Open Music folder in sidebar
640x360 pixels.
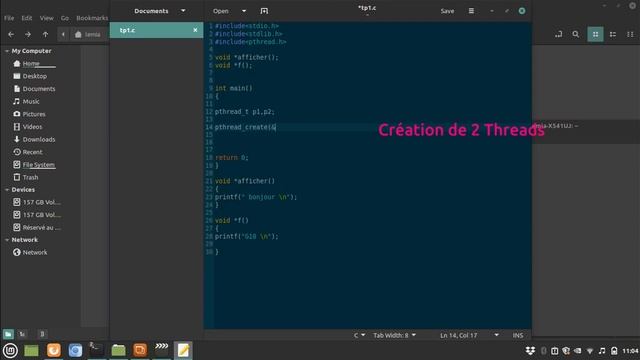(31, 102)
